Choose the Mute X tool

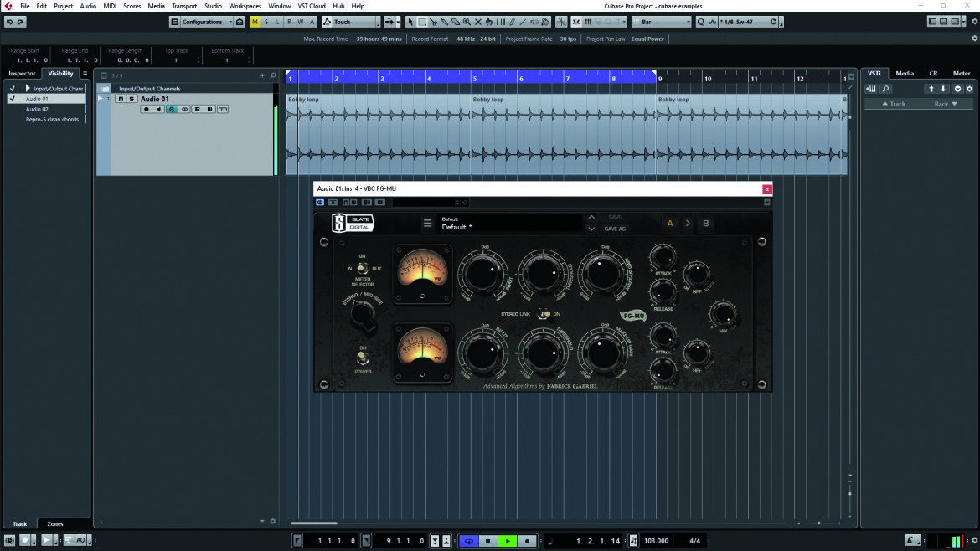point(478,22)
